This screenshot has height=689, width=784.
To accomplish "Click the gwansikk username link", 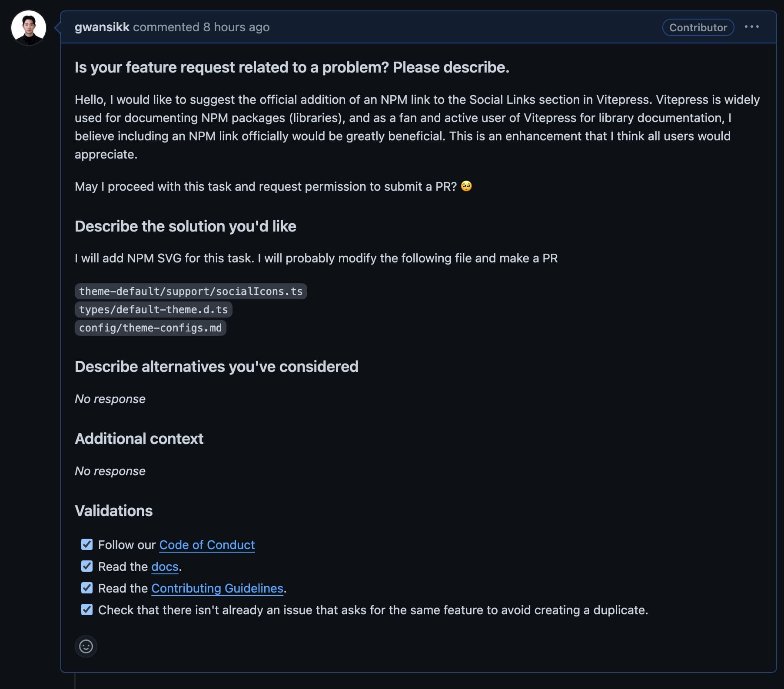I will (x=102, y=27).
